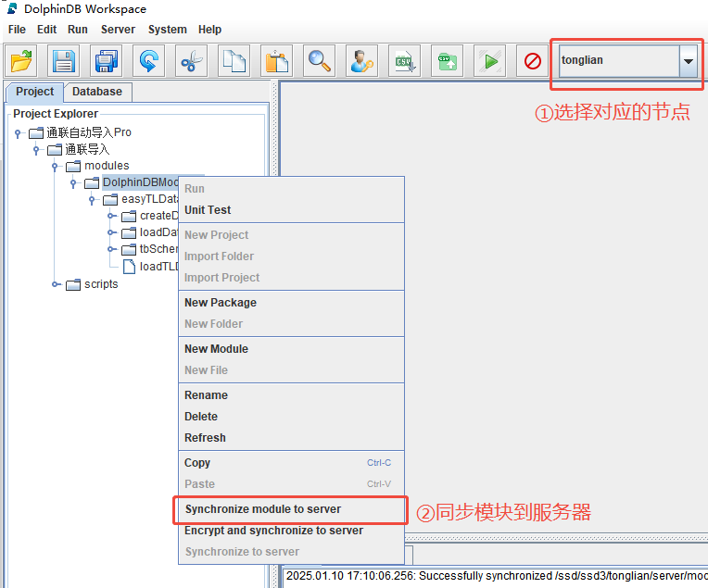
Task: Click the scissors Cut icon
Action: (x=191, y=62)
